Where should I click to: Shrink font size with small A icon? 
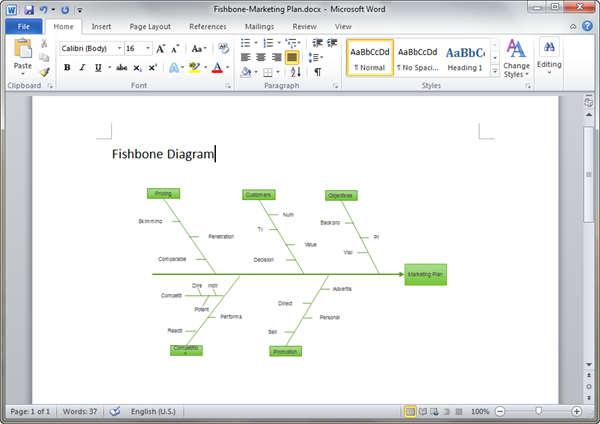pos(175,49)
